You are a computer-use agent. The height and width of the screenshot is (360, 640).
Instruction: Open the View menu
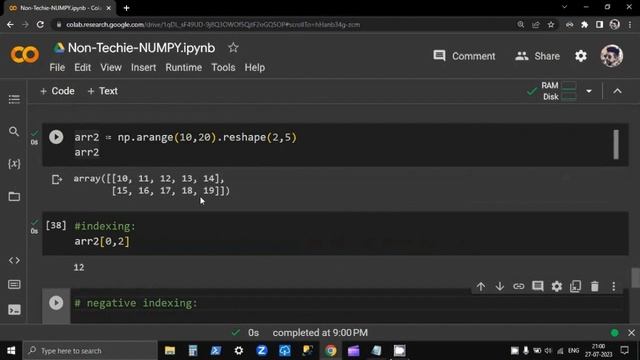[111, 68]
